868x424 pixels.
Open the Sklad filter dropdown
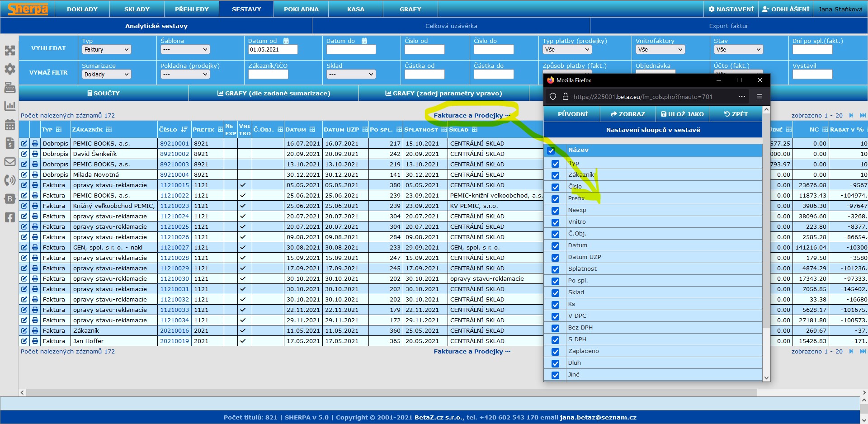(351, 75)
